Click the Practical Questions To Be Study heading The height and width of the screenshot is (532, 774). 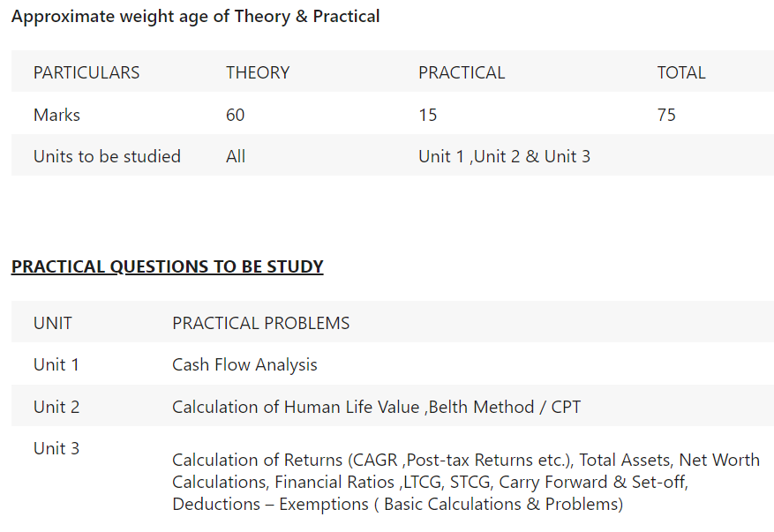[168, 266]
